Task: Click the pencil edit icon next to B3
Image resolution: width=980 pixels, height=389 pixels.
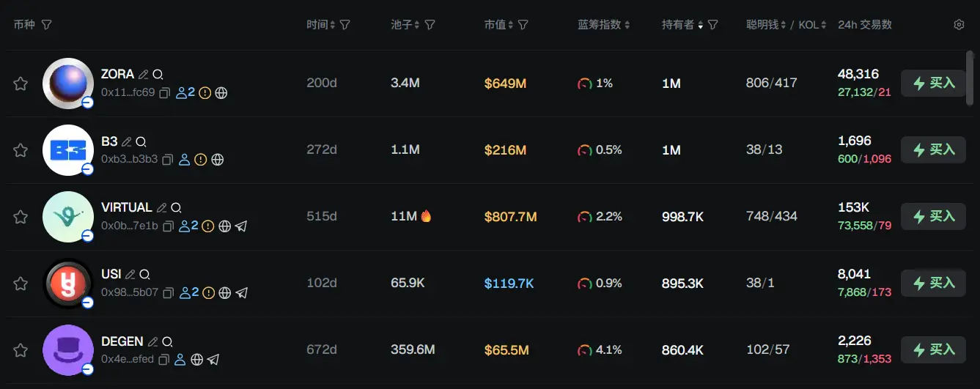Action: (127, 141)
